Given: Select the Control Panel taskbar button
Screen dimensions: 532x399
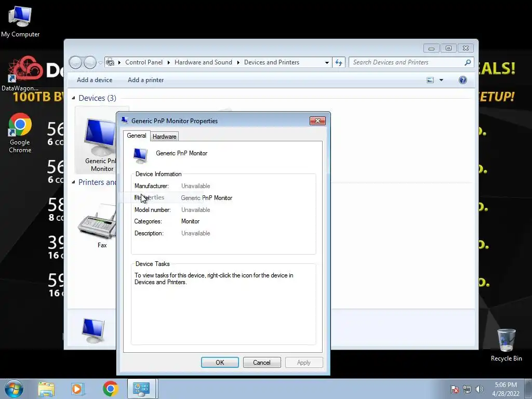Looking at the screenshot, I should (141, 389).
